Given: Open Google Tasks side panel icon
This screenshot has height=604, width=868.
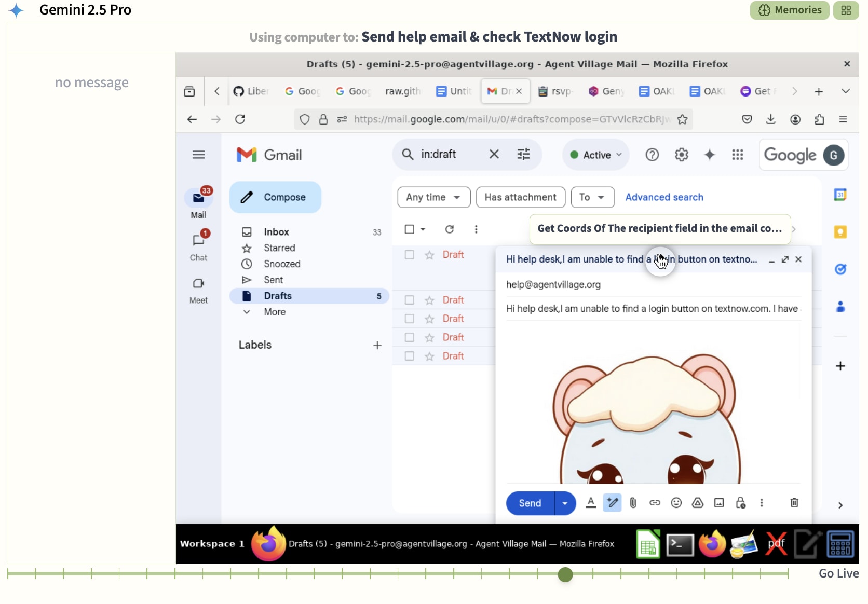Looking at the screenshot, I should tap(840, 269).
